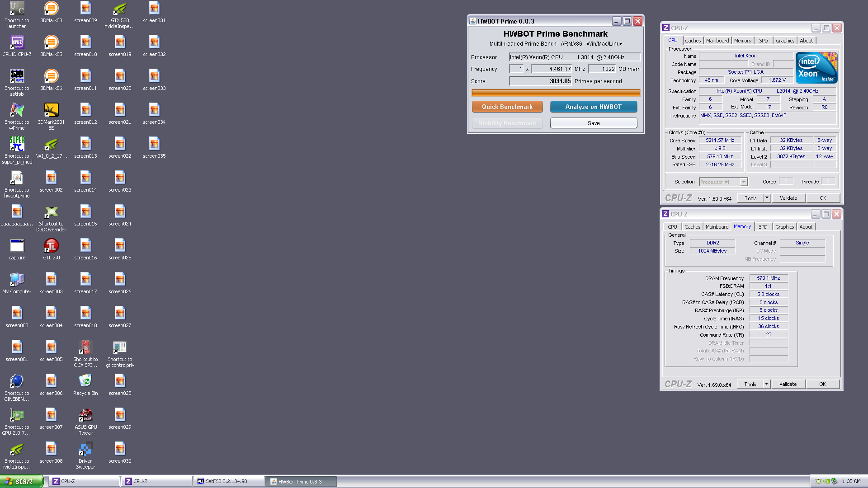Open the capture desktop icon
Screen dimensions: 868x488
click(x=17, y=249)
